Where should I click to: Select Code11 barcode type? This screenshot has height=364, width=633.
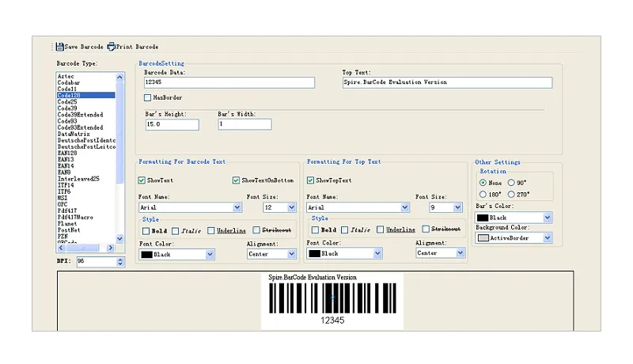86,89
